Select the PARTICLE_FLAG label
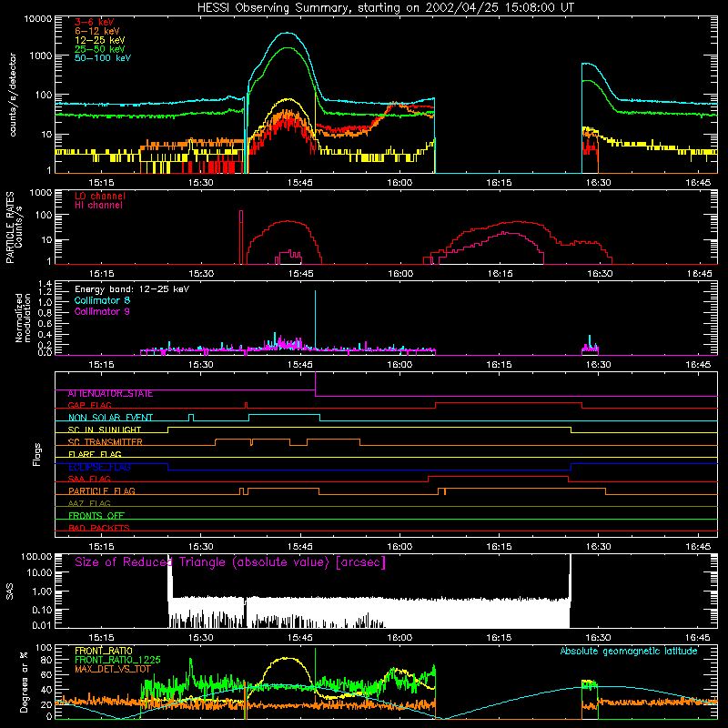 pyautogui.click(x=102, y=491)
